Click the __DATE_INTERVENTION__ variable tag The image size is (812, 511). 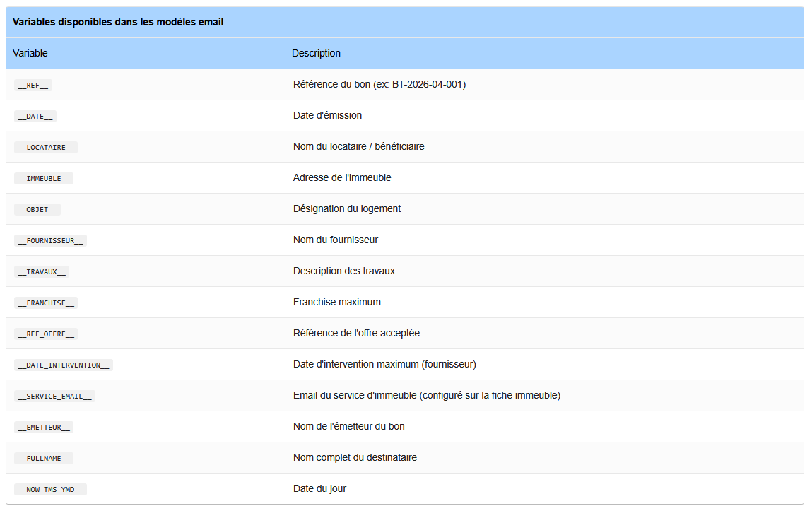64,365
